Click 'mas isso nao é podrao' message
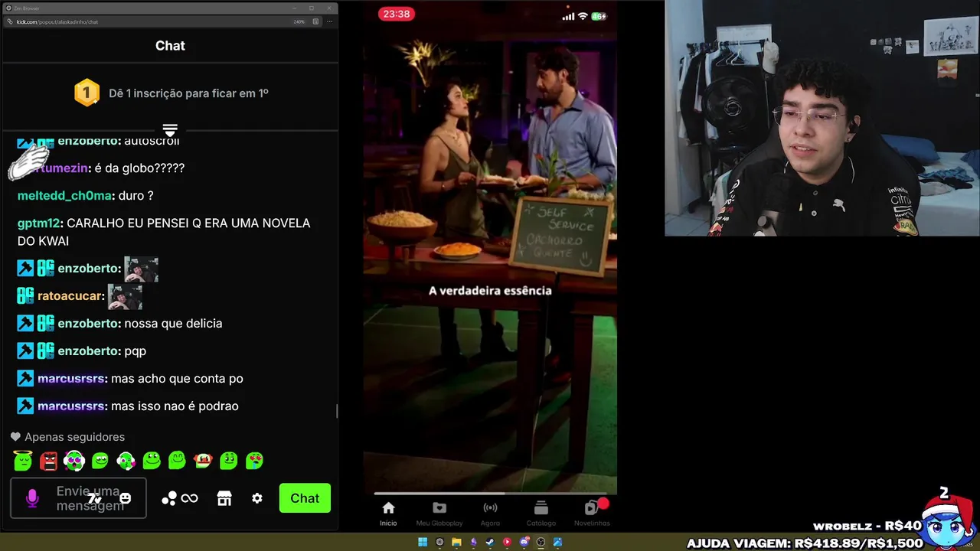The height and width of the screenshot is (551, 980). tap(175, 406)
